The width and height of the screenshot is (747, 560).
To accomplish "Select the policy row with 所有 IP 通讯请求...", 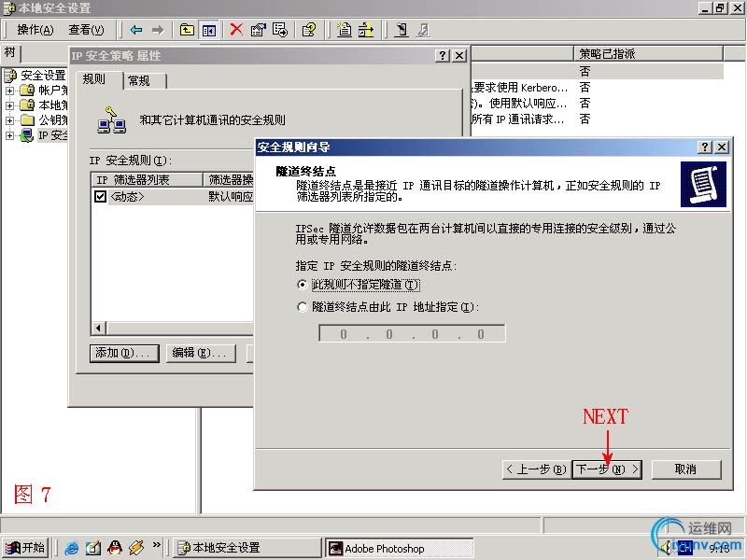I will pyautogui.click(x=598, y=119).
